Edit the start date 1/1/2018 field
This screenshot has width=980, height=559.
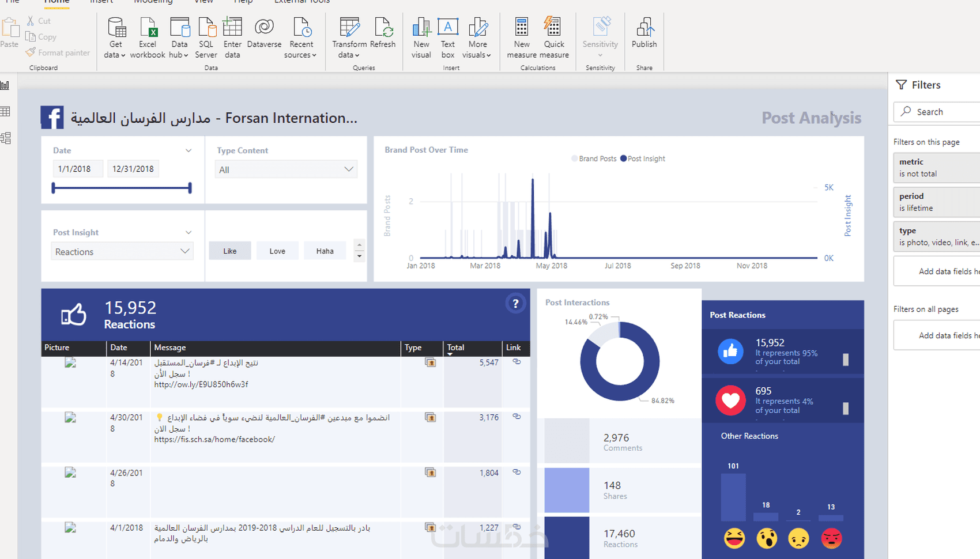[78, 169]
